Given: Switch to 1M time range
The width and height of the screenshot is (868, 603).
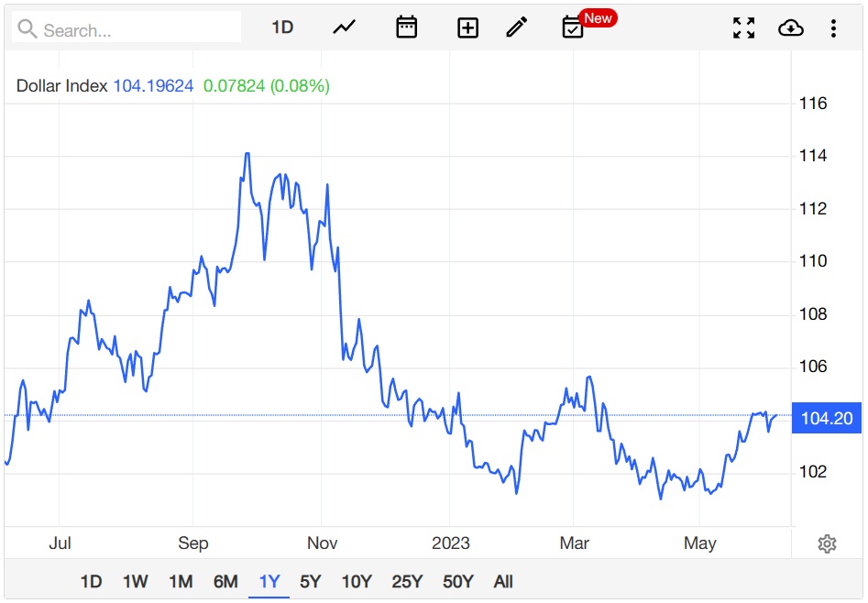Looking at the screenshot, I should point(181,581).
